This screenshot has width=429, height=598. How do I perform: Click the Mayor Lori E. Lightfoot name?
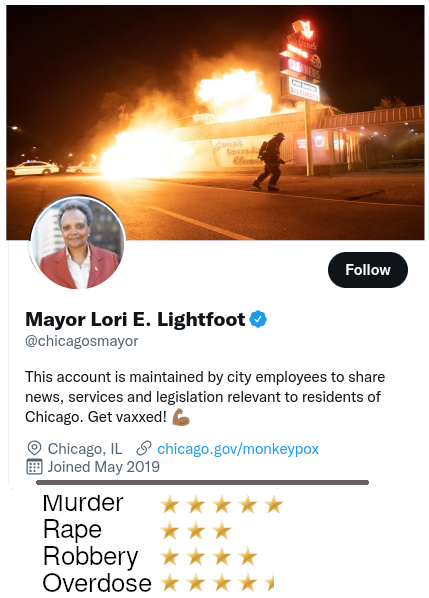(x=135, y=319)
